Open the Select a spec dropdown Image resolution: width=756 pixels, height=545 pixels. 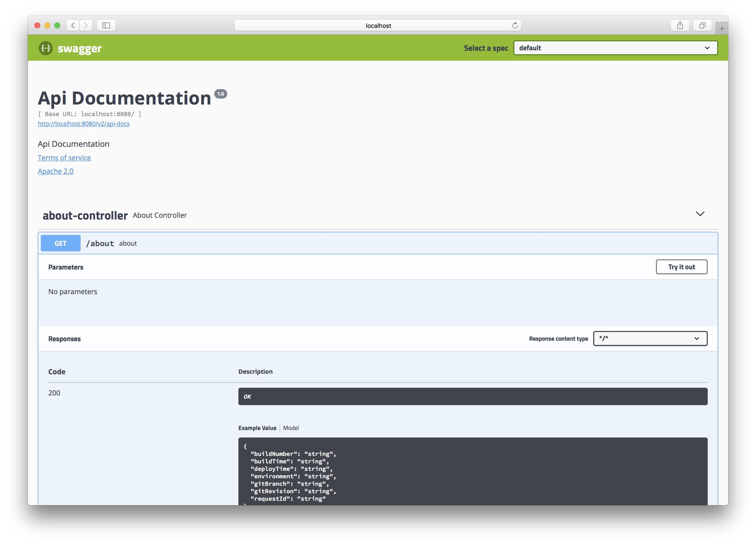(x=615, y=48)
